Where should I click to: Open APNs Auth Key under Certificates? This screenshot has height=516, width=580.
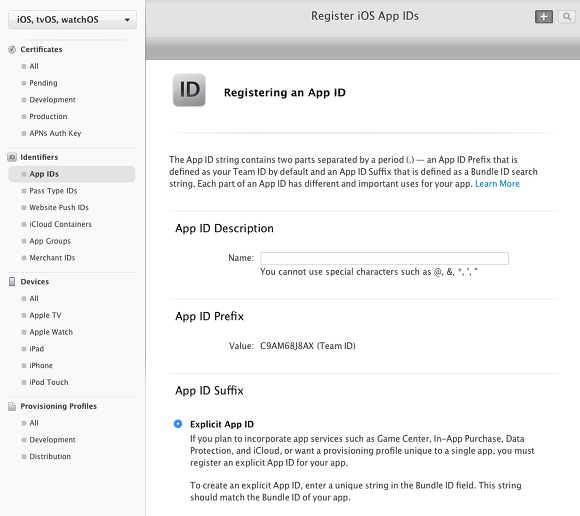pos(55,133)
